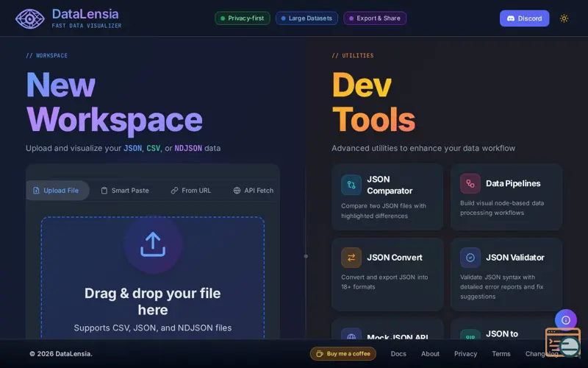Click the DataLensia eye logo
This screenshot has height=368, width=588.
point(30,18)
